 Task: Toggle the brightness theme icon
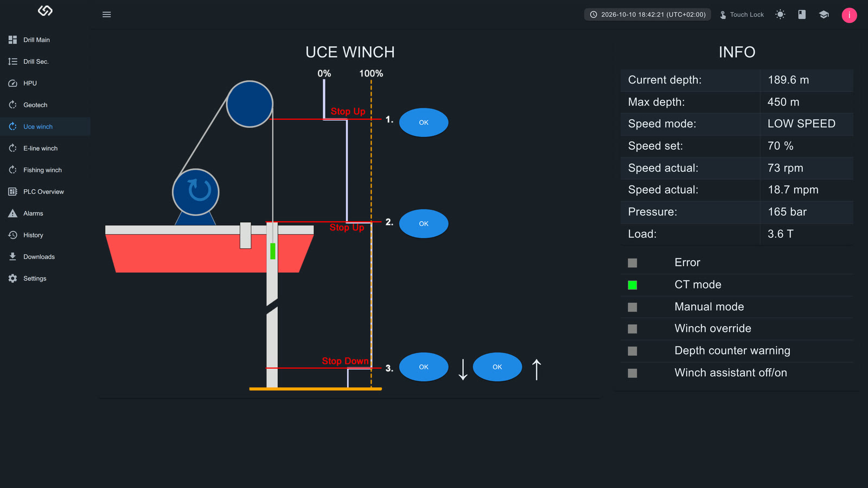780,15
